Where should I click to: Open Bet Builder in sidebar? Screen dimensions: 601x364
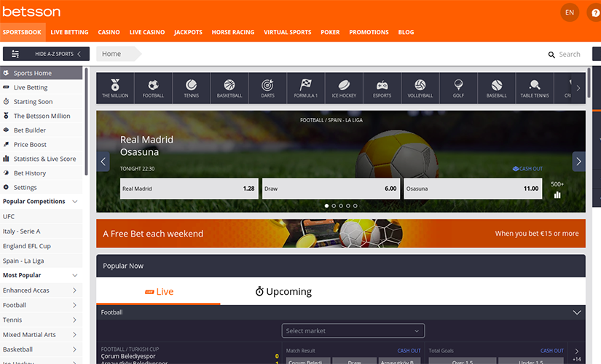pos(42,130)
